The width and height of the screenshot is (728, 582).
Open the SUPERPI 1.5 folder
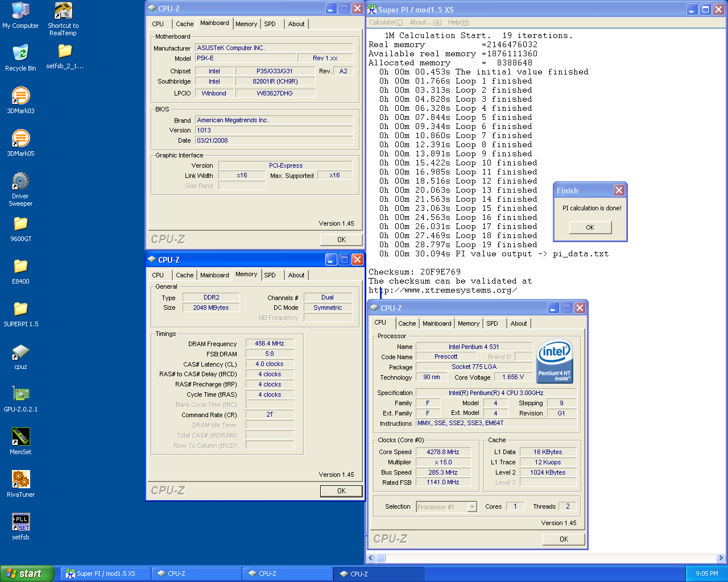point(20,314)
